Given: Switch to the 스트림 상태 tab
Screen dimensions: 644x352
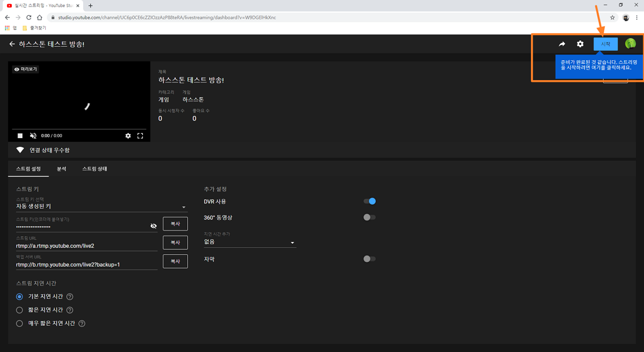Looking at the screenshot, I should [x=94, y=169].
